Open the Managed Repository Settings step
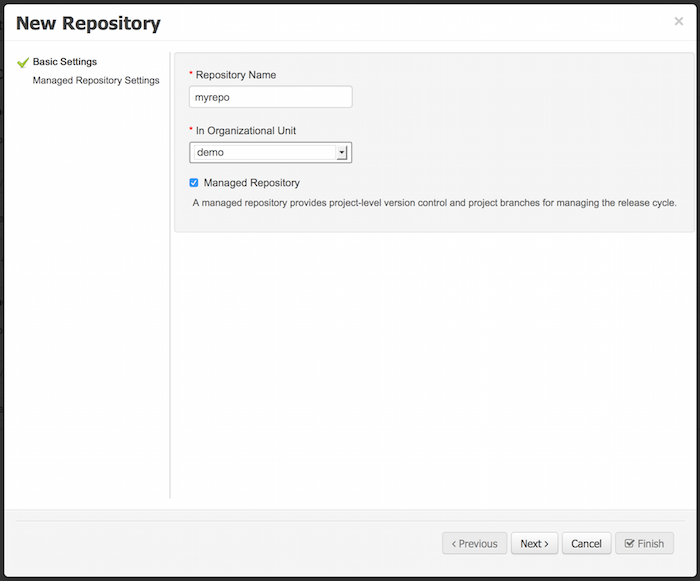Viewport: 700px width, 581px height. [96, 80]
